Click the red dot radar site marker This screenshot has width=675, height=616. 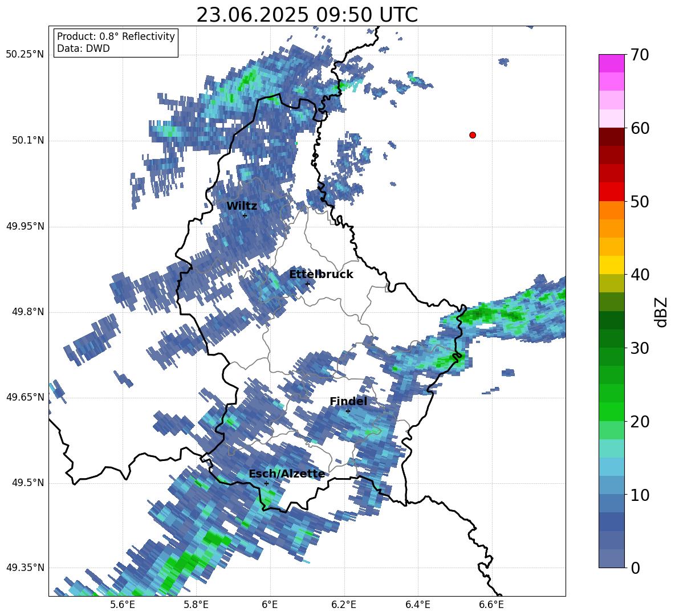[x=473, y=135]
